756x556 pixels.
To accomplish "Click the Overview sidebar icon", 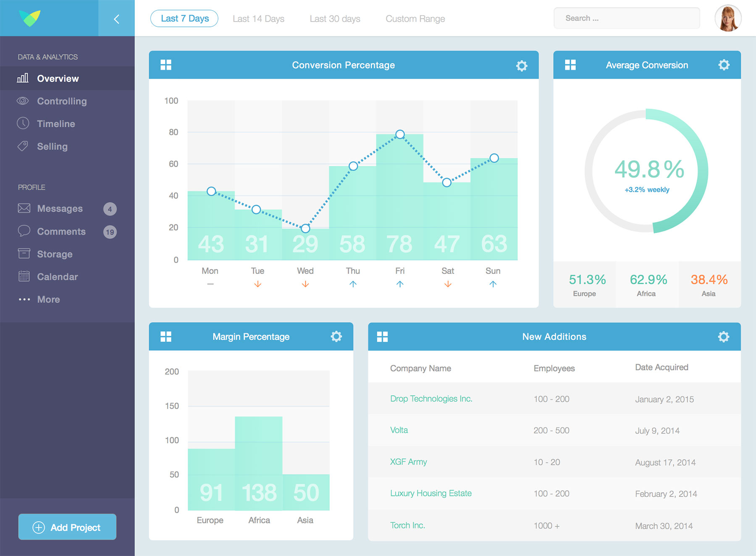I will tap(23, 78).
